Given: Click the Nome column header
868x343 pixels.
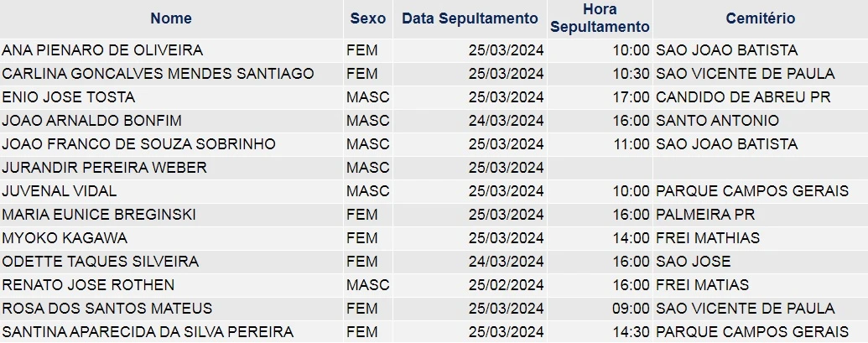Looking at the screenshot, I should (x=171, y=18).
